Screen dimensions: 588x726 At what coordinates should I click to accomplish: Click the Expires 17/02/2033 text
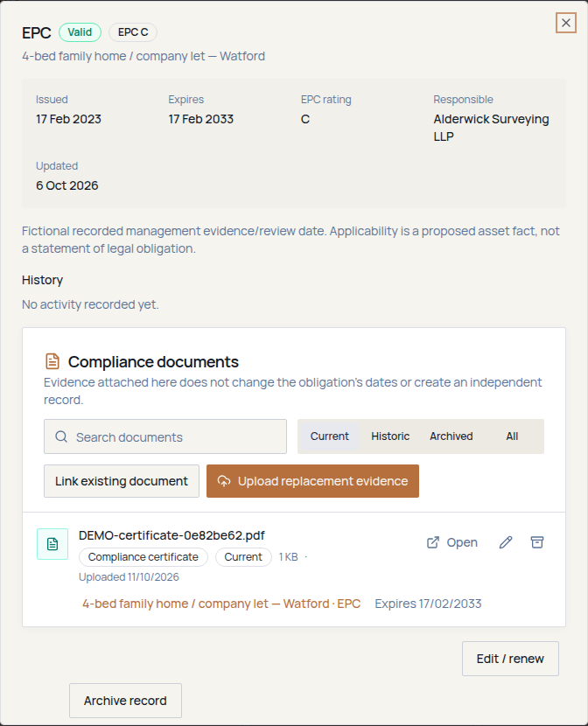(428, 604)
